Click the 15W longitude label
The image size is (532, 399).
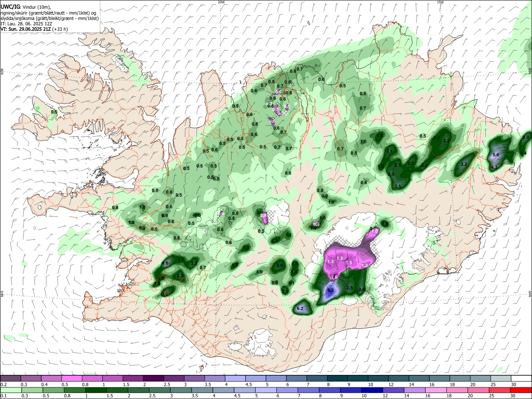point(440,2)
